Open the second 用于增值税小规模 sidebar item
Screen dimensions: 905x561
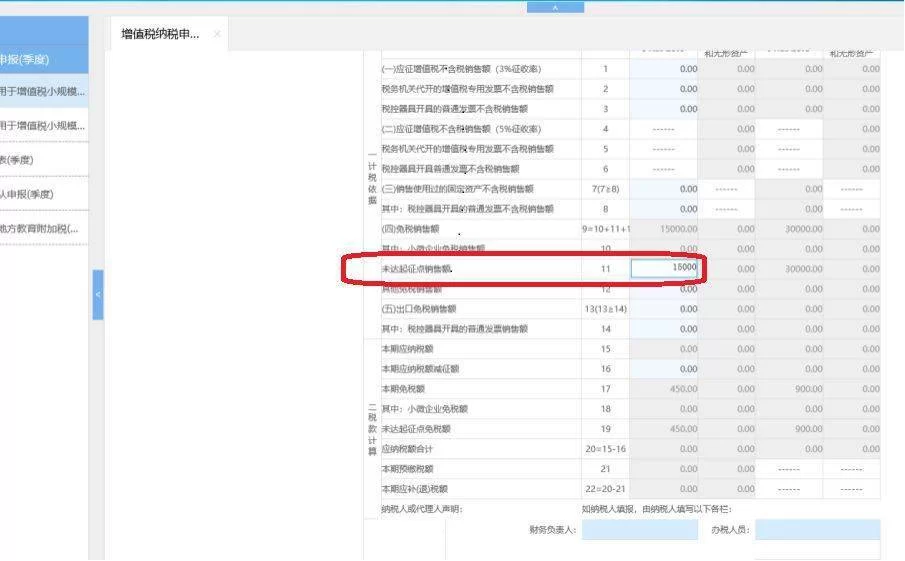(43, 126)
